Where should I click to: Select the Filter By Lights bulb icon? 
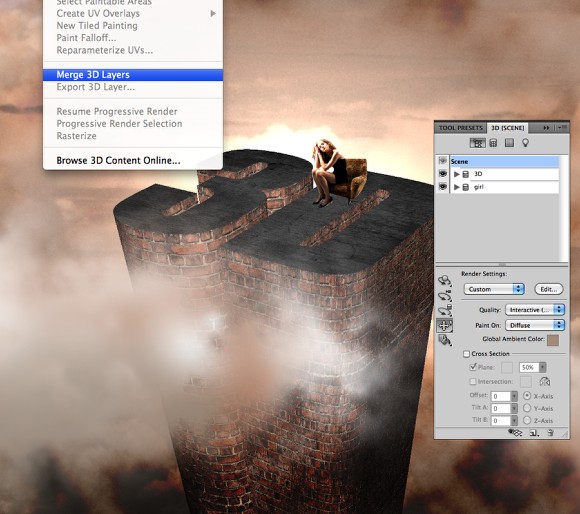pyautogui.click(x=525, y=143)
